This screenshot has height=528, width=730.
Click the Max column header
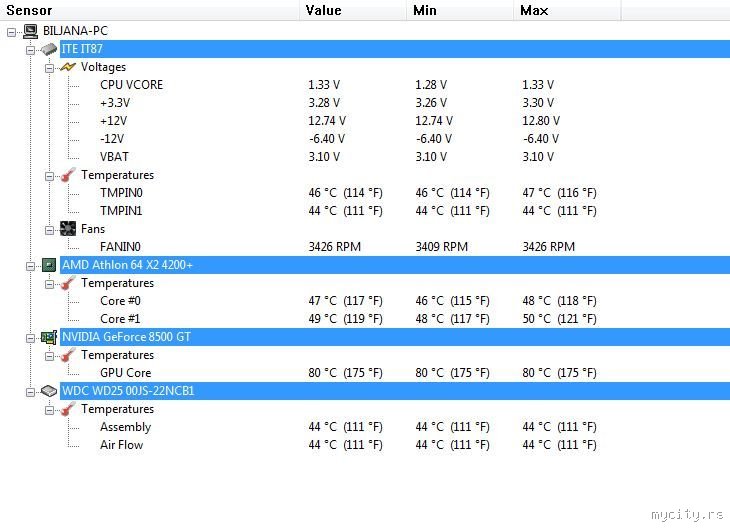[x=568, y=10]
